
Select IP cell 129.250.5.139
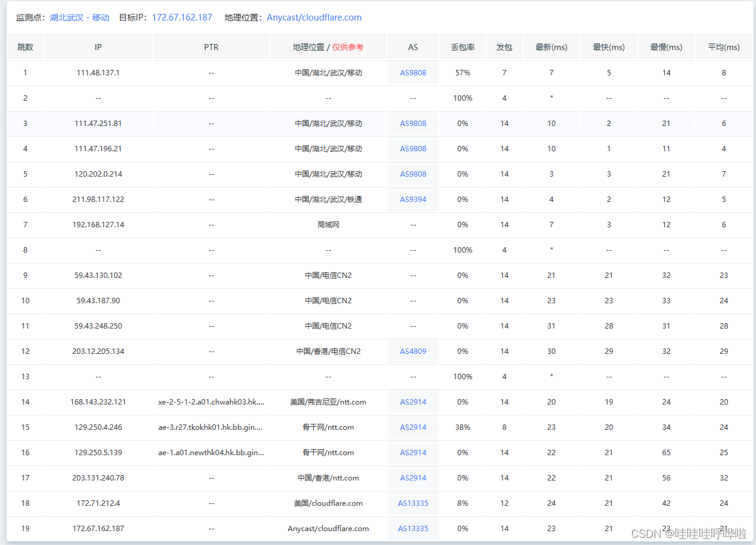click(98, 453)
